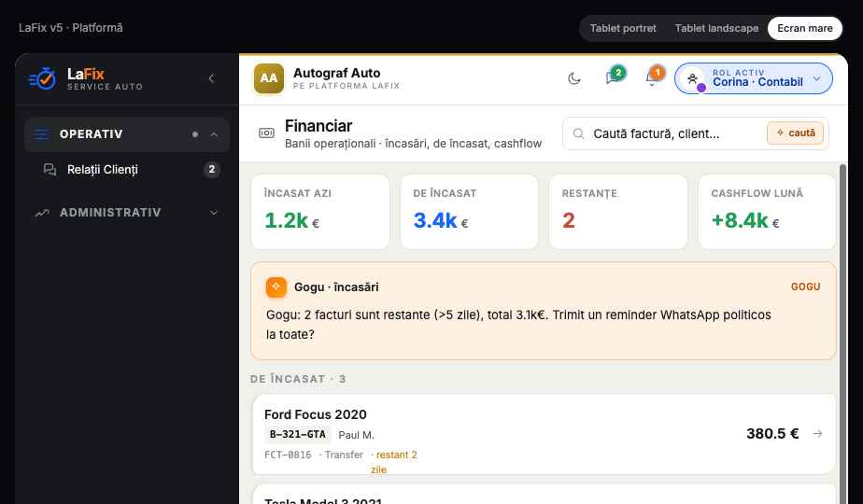Open Ford Focus invoice arrow
863x504 pixels.
tap(818, 434)
